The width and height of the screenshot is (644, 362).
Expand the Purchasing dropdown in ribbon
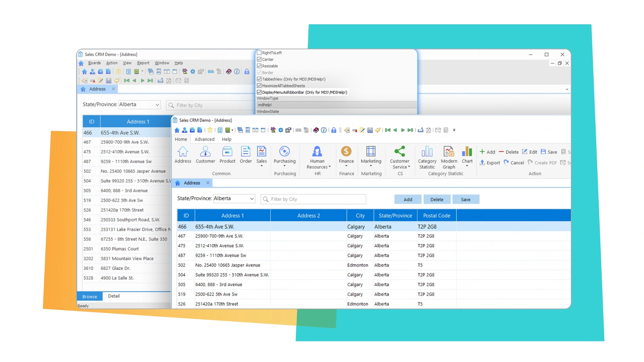tap(284, 166)
